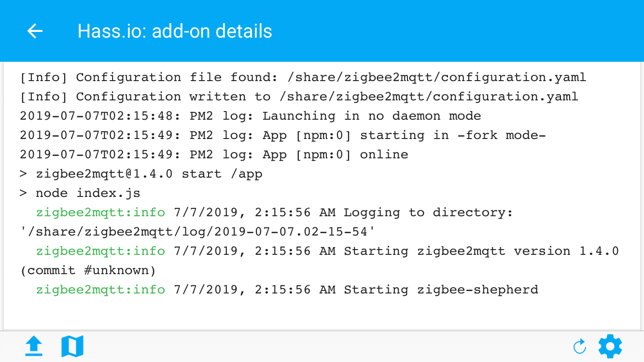Select the 'Configuration file found' log line
The image size is (644, 362).
point(303,77)
